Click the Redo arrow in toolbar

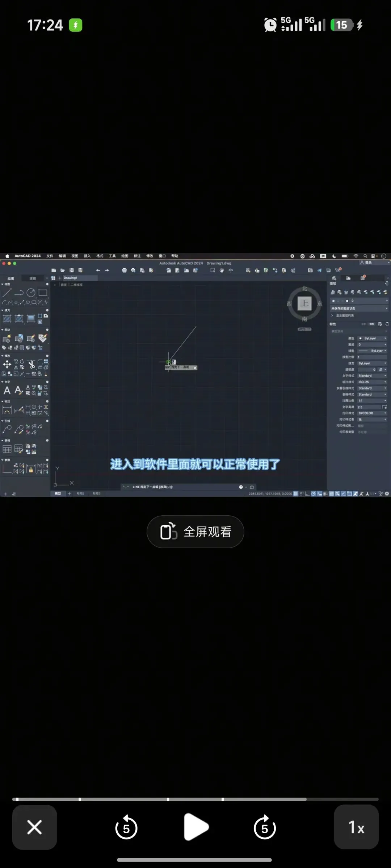[107, 270]
